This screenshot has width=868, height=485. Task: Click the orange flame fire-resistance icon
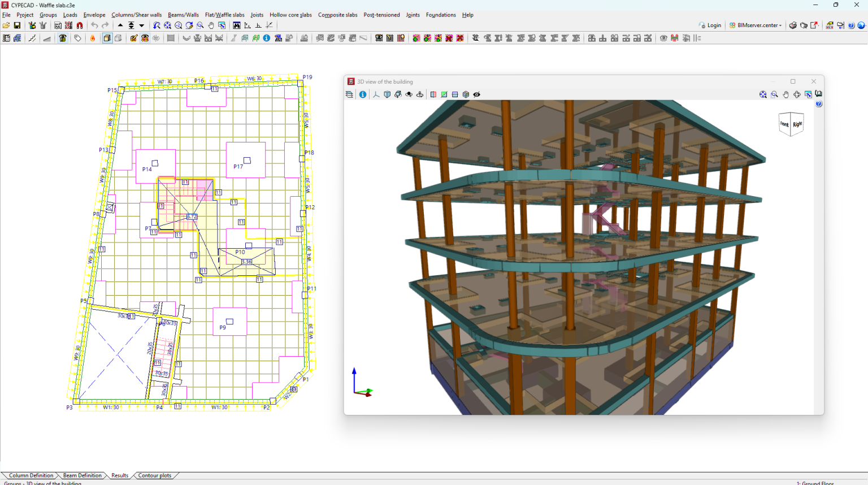93,38
